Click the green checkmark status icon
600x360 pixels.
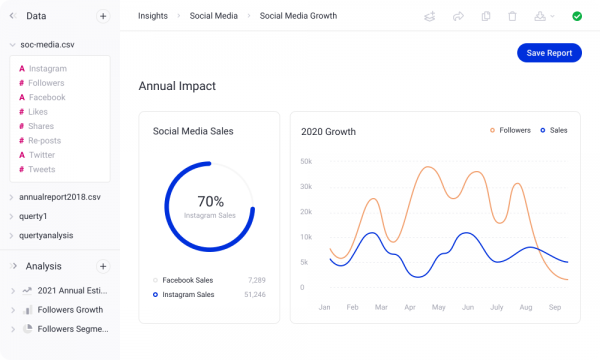(x=577, y=16)
